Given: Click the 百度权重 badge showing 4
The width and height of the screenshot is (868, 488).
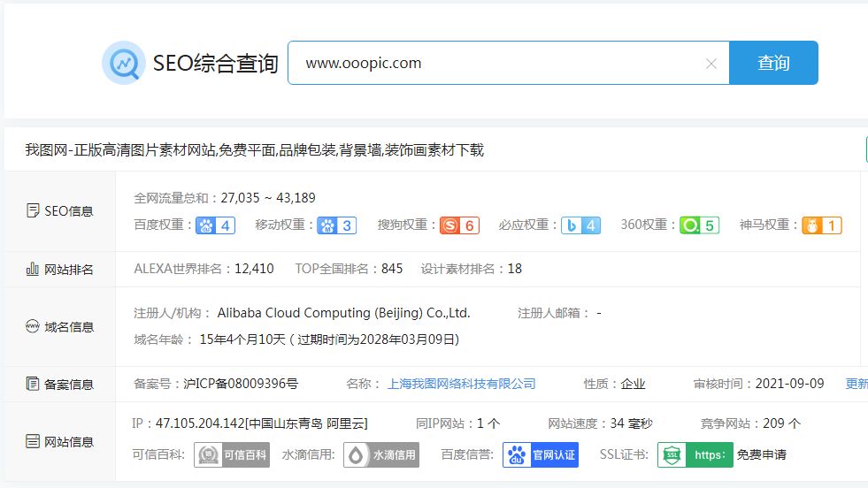Looking at the screenshot, I should pyautogui.click(x=215, y=225).
